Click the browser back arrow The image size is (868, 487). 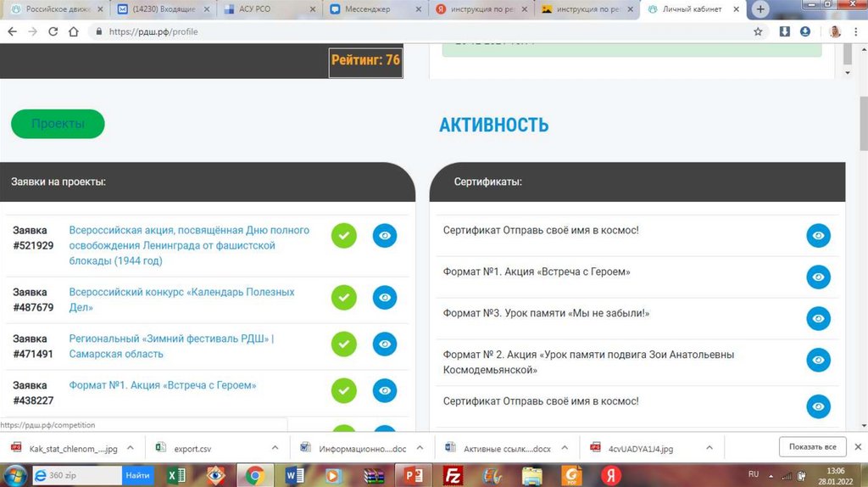coord(12,31)
